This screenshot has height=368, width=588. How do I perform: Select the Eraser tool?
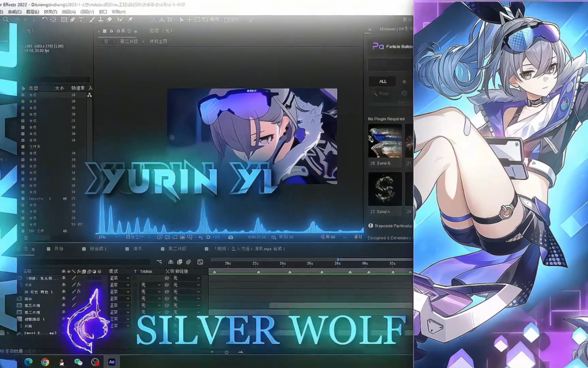(109, 20)
